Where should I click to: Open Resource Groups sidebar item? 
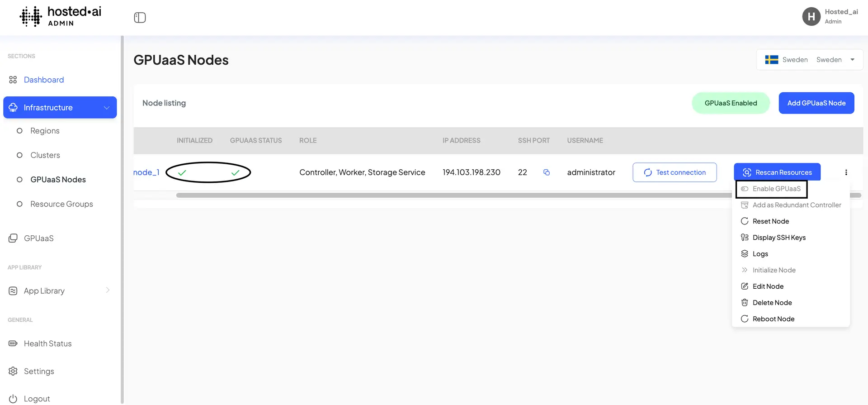61,204
